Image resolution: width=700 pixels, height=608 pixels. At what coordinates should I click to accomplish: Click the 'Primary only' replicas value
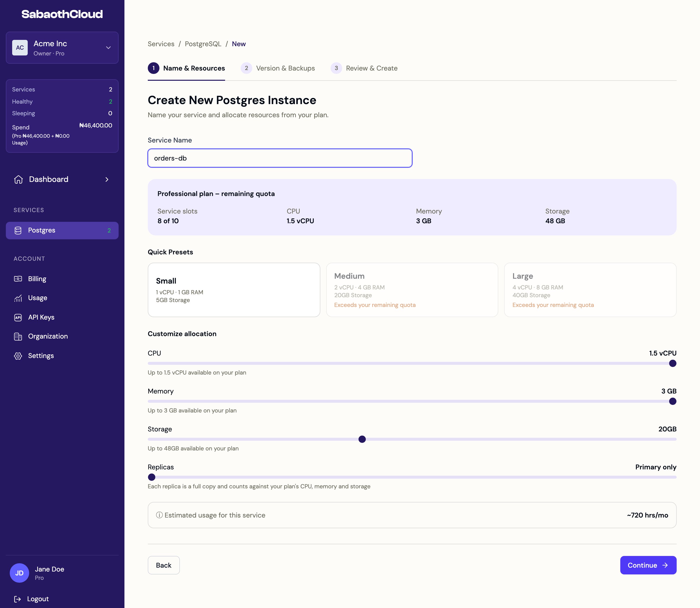656,467
